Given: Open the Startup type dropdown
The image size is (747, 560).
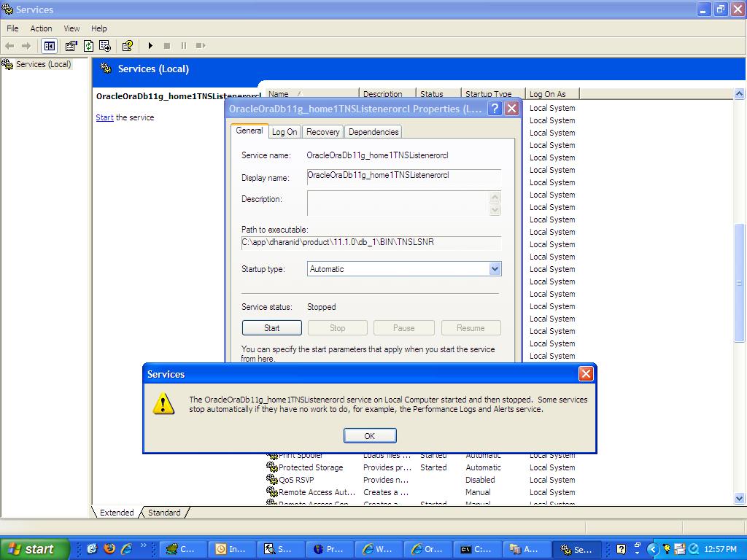Looking at the screenshot, I should pyautogui.click(x=495, y=269).
